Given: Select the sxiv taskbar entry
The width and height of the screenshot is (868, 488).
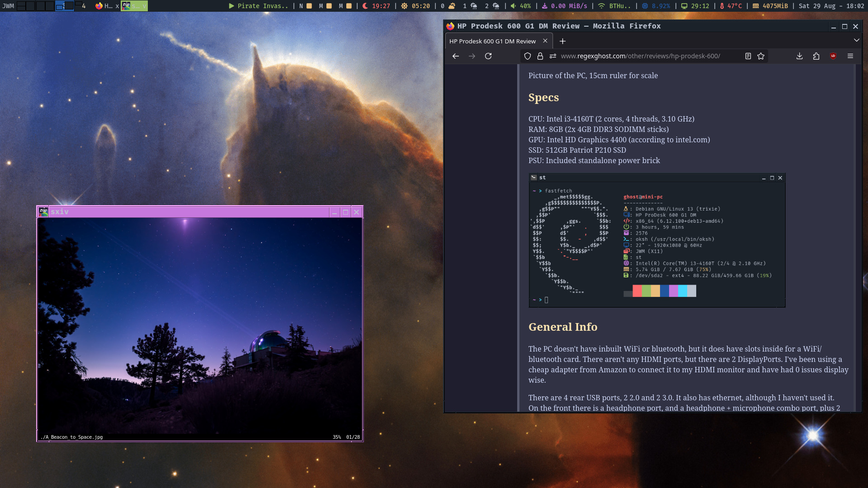Looking at the screenshot, I should point(134,6).
